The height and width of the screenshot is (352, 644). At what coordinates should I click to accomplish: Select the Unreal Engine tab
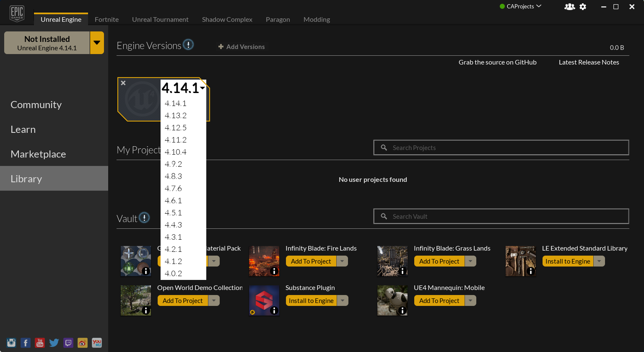61,19
